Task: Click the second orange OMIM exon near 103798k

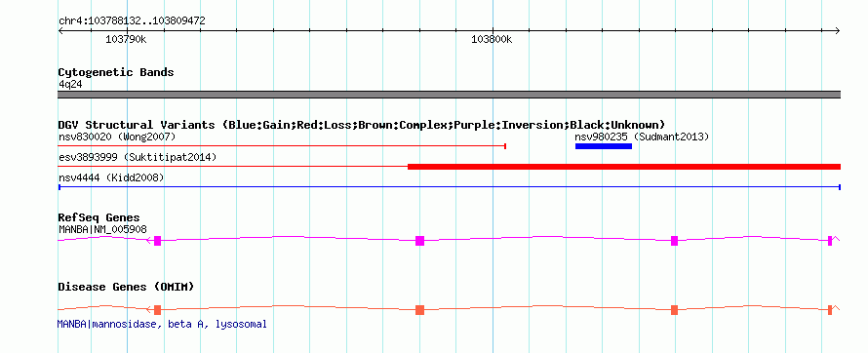Action: pos(419,310)
